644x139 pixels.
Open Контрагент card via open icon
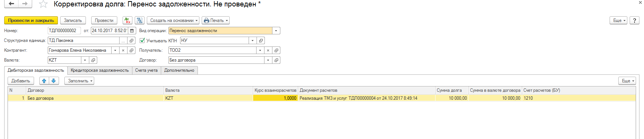pyautogui.click(x=131, y=50)
